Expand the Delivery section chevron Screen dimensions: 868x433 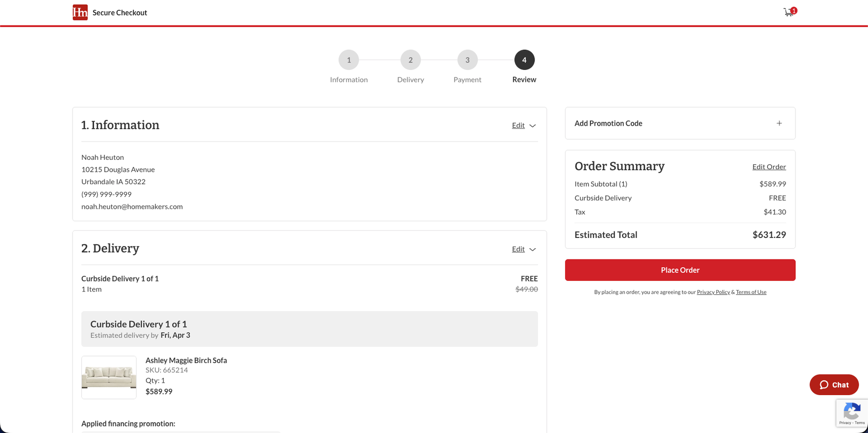click(x=533, y=249)
